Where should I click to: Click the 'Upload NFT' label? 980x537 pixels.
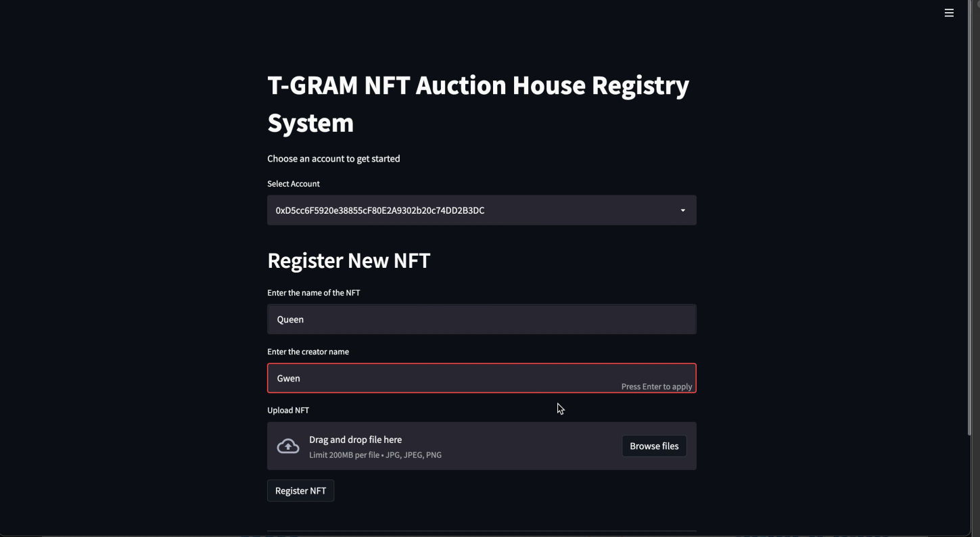click(x=288, y=411)
